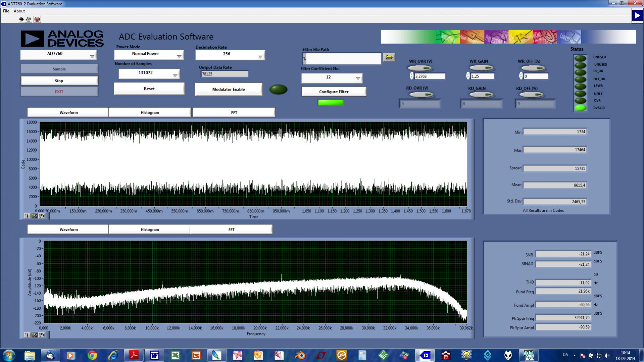Select the cursor crosshair tool on the FFT graph
Screen dimensions: 644x362
[x=28, y=334]
